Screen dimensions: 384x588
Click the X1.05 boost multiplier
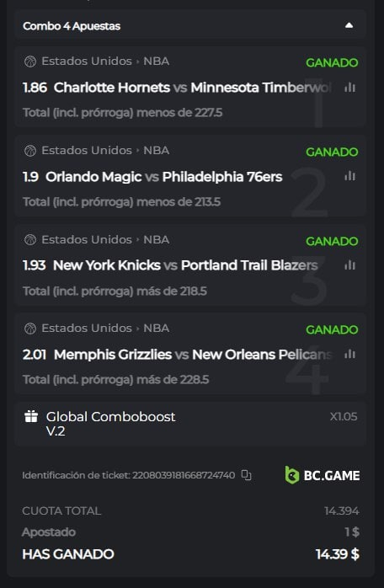(x=344, y=416)
